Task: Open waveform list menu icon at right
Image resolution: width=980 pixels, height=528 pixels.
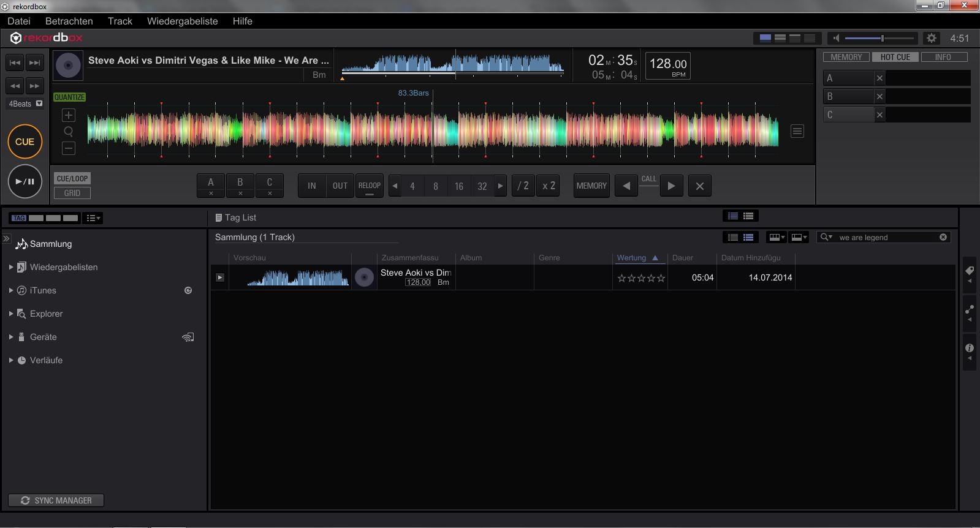Action: coord(797,131)
